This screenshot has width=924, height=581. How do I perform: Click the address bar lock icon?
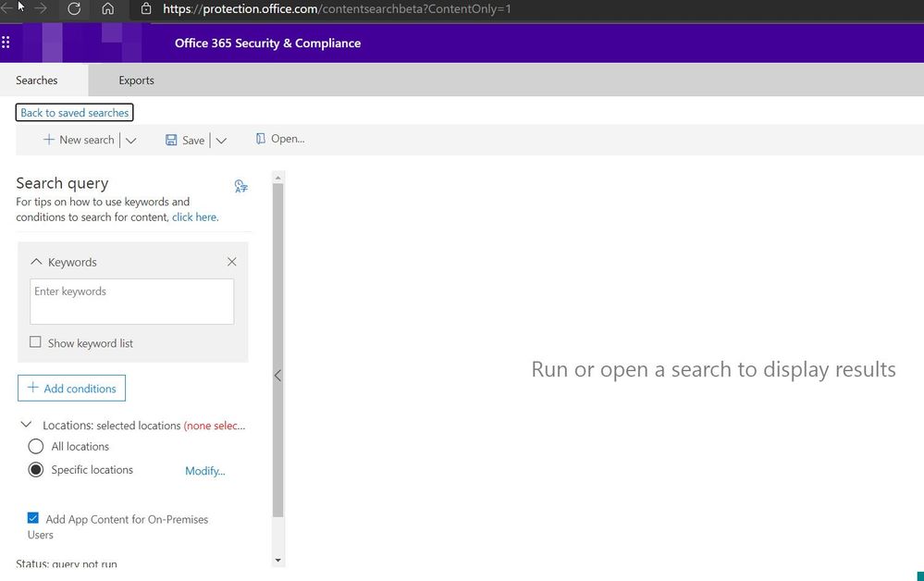pyautogui.click(x=146, y=9)
